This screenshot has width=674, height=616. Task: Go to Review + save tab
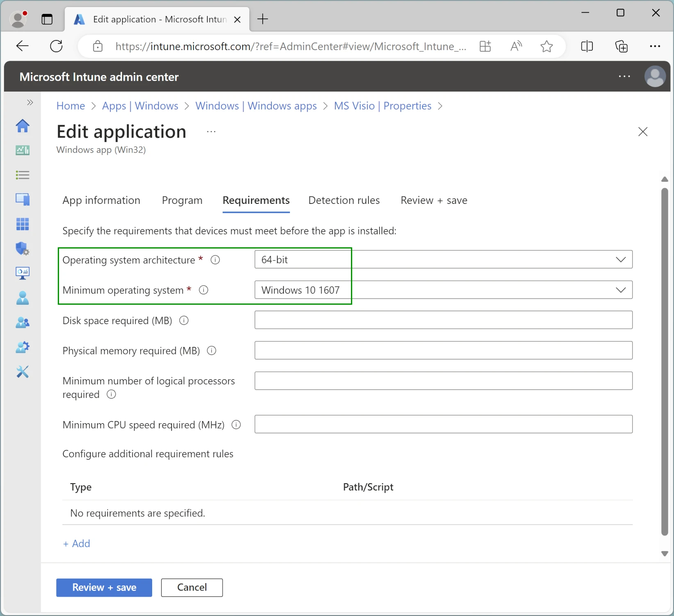[434, 200]
